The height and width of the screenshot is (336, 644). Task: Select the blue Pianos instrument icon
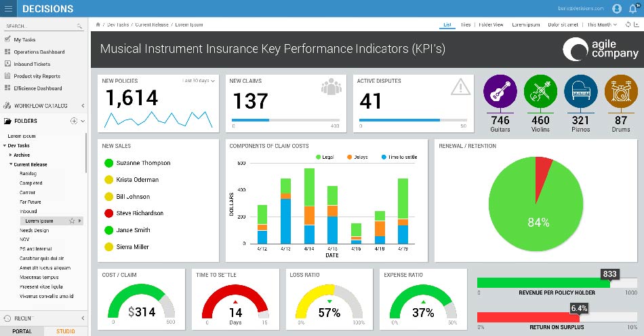pyautogui.click(x=580, y=92)
